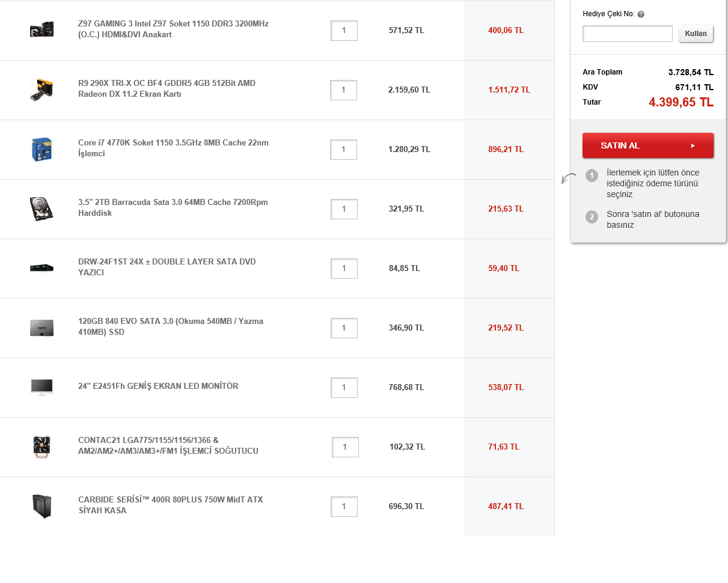Click the Z97 Gaming 3 motherboard image
This screenshot has height=583, width=728.
click(x=41, y=29)
